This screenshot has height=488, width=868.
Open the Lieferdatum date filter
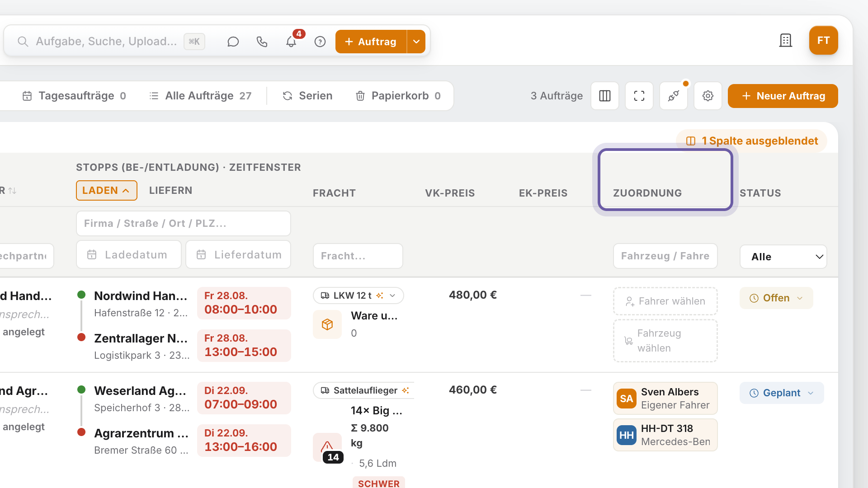coord(238,255)
